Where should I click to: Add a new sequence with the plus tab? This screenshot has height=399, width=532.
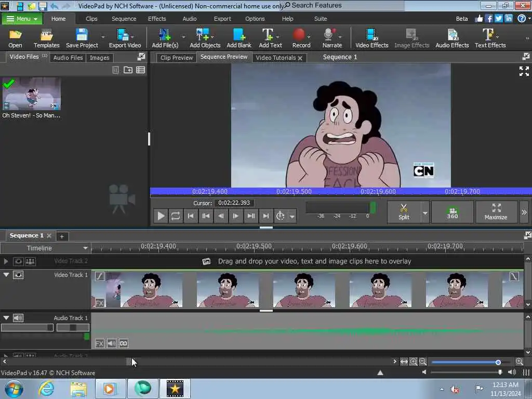click(62, 236)
